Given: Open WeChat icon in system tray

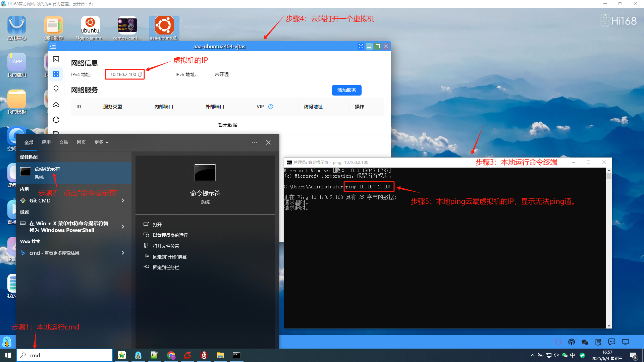Looking at the screenshot, I should 565,355.
